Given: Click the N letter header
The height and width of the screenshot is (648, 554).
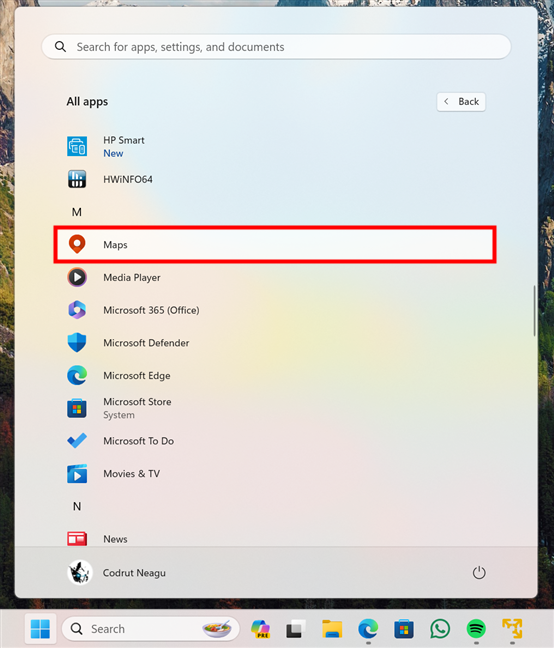Looking at the screenshot, I should [77, 506].
